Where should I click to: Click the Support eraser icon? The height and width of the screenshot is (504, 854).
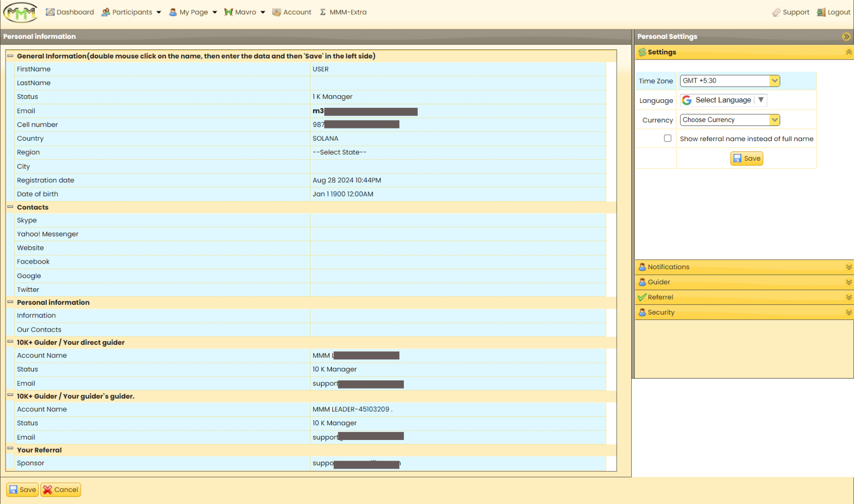(776, 12)
